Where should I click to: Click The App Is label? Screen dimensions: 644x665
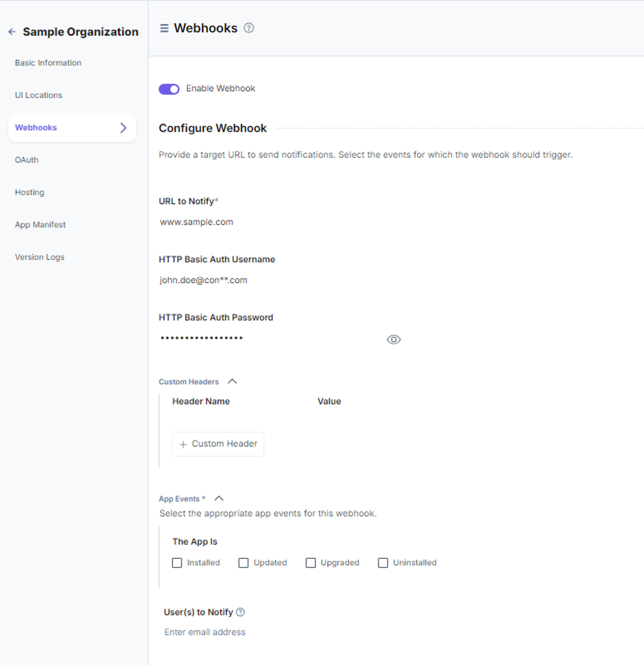point(195,542)
